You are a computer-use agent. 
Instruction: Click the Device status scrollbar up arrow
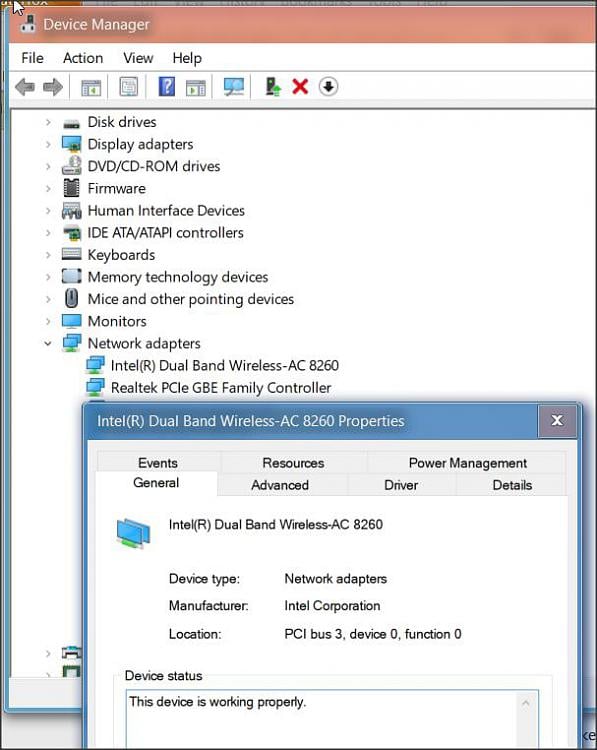point(525,703)
